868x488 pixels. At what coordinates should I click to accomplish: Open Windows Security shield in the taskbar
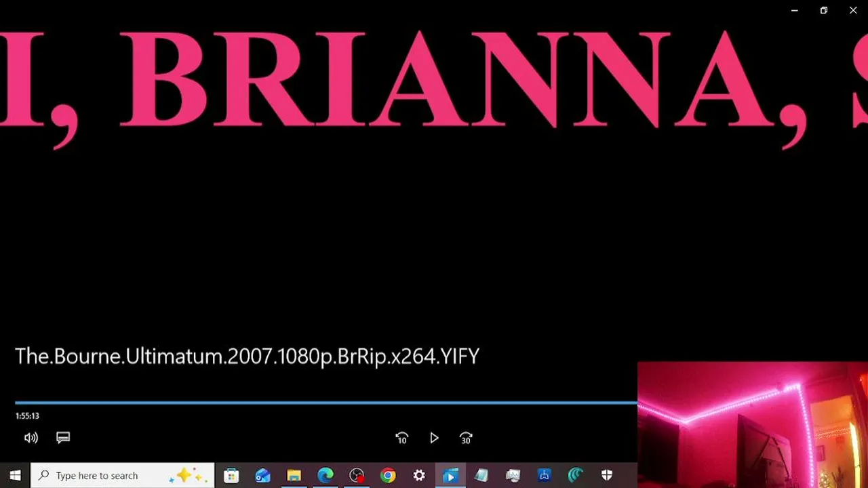click(607, 476)
